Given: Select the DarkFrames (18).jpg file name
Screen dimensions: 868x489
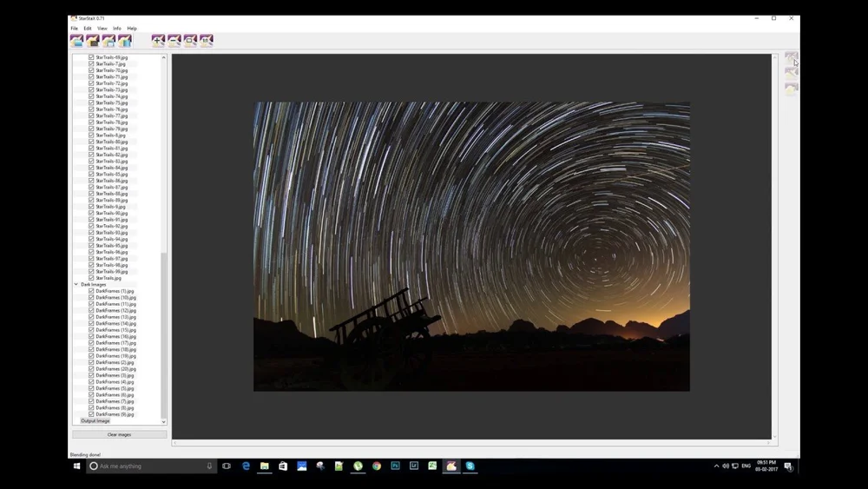Looking at the screenshot, I should point(115,349).
